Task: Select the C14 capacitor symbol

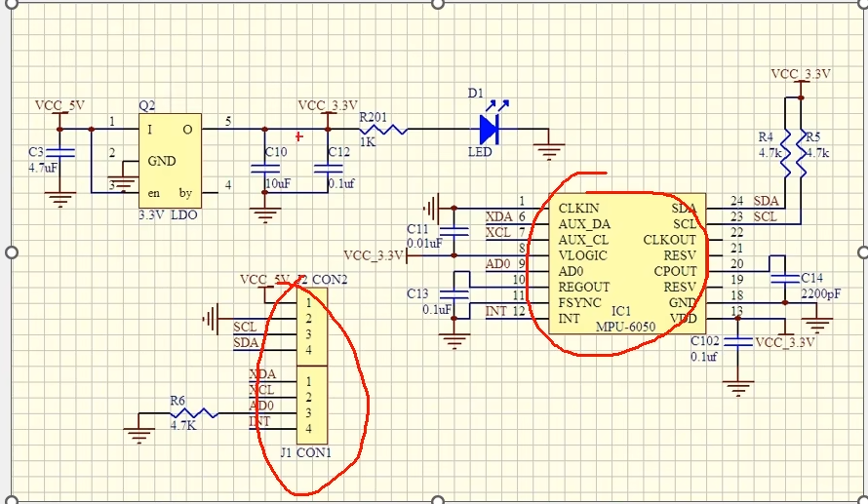Action: [x=785, y=278]
